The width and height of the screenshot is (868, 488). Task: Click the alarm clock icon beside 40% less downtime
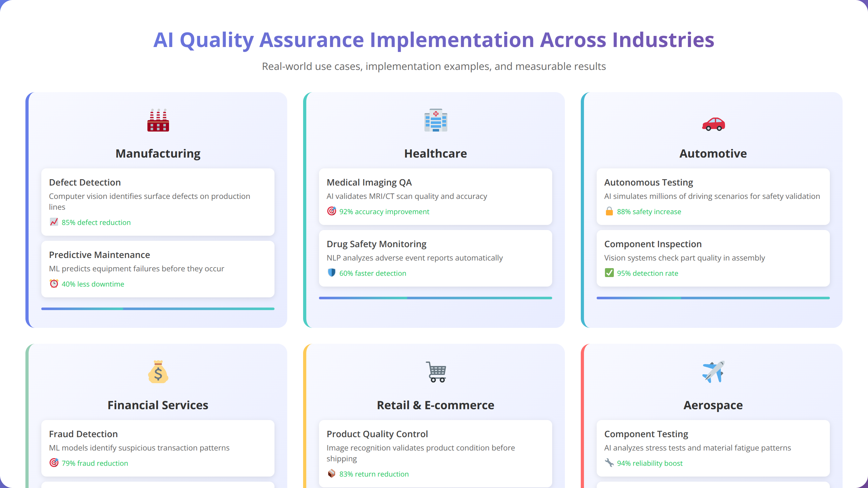[x=54, y=284]
